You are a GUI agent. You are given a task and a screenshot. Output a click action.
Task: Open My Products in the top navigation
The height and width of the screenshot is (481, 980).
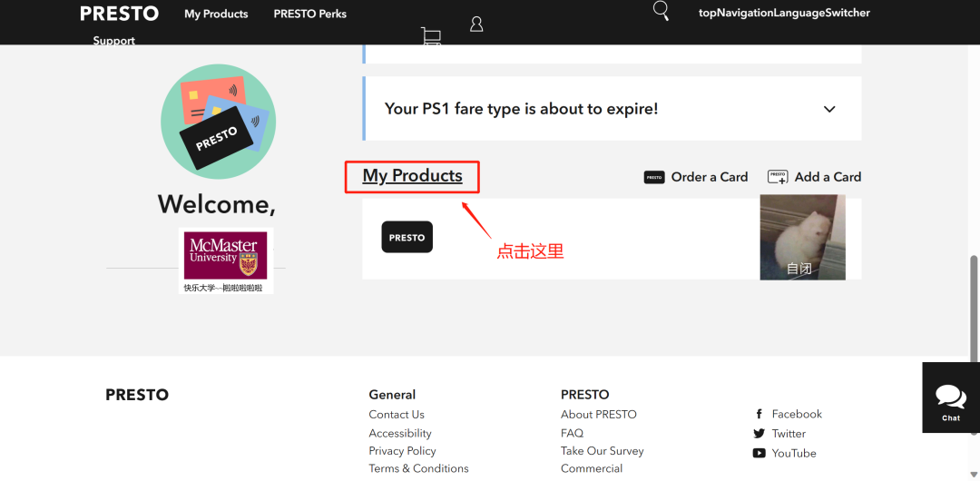[216, 14]
